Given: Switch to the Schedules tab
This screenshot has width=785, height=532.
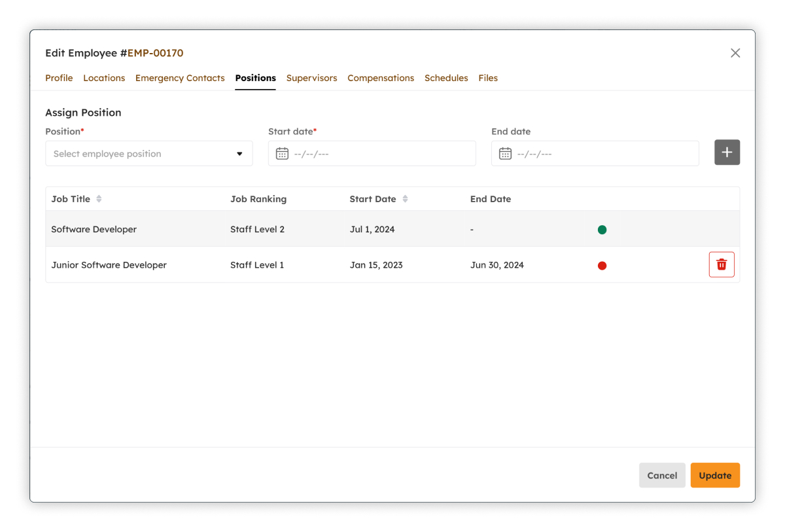Looking at the screenshot, I should tap(446, 78).
